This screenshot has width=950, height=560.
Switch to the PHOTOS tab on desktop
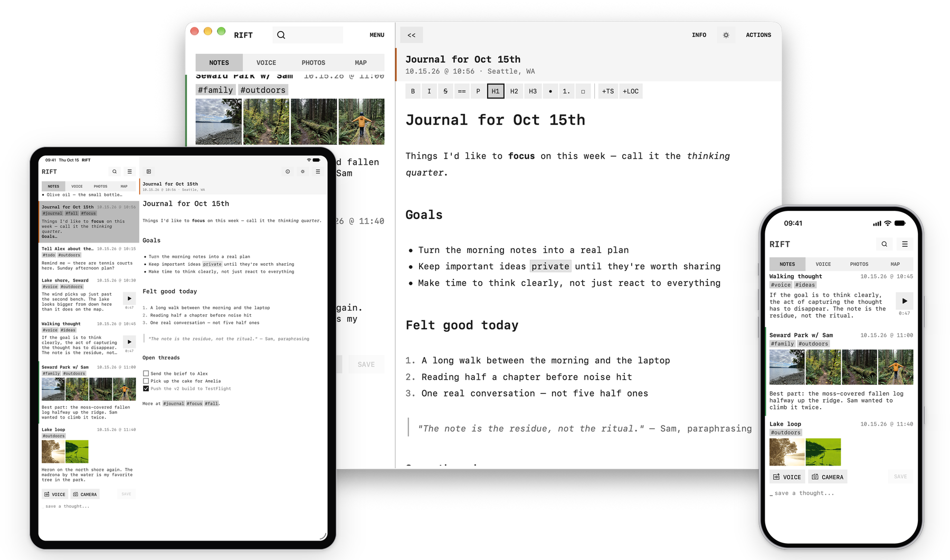point(313,62)
